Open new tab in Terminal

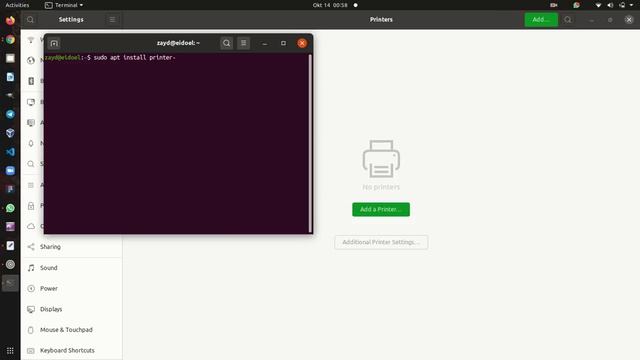[x=54, y=43]
